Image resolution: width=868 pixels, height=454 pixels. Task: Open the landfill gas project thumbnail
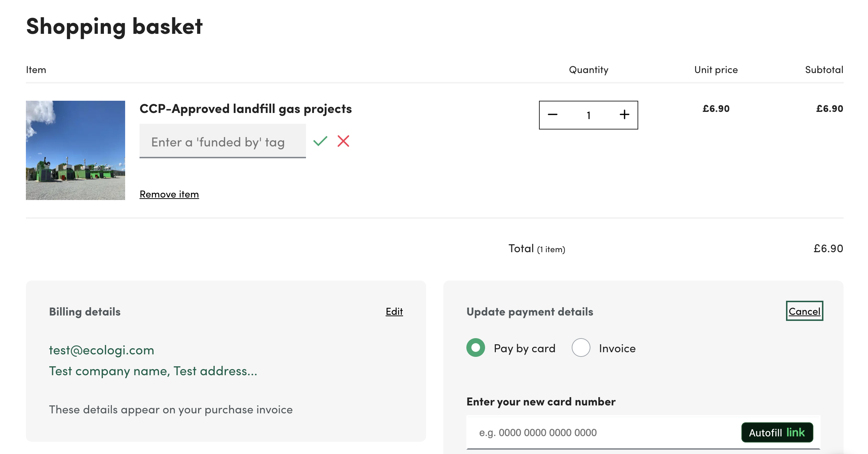coord(76,150)
